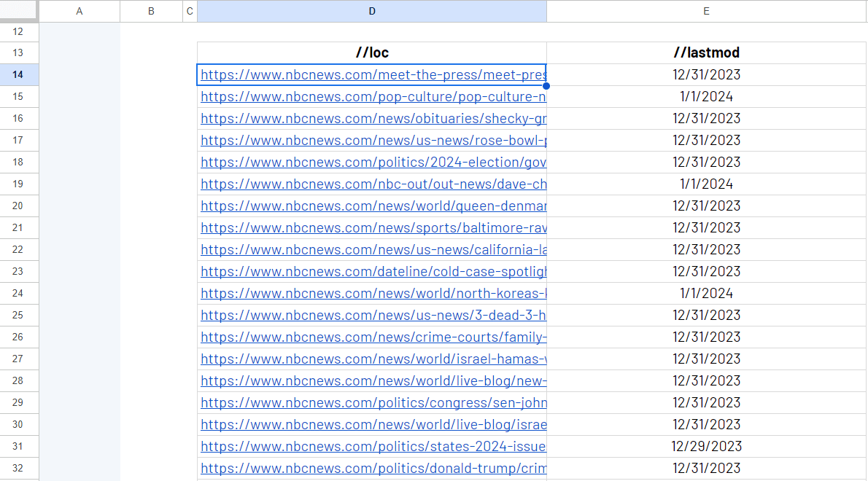Screen dimensions: 868x481
Task: Open the dateline cold-case-spotlight link
Action: (x=373, y=272)
